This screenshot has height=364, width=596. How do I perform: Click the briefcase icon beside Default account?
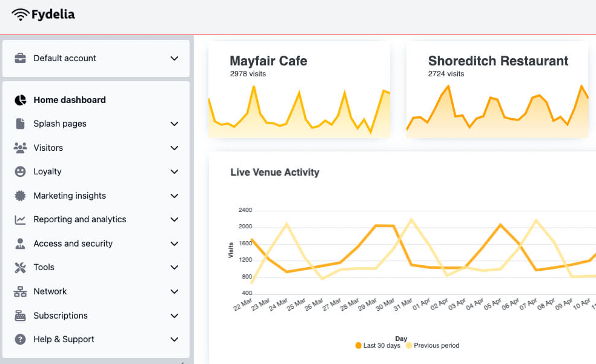(x=21, y=58)
